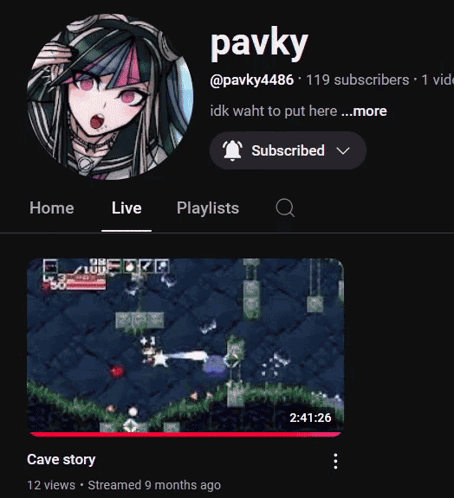Screen dimensions: 454x498
Task: Click the truncated "1 vide" count
Action: [x=437, y=80]
